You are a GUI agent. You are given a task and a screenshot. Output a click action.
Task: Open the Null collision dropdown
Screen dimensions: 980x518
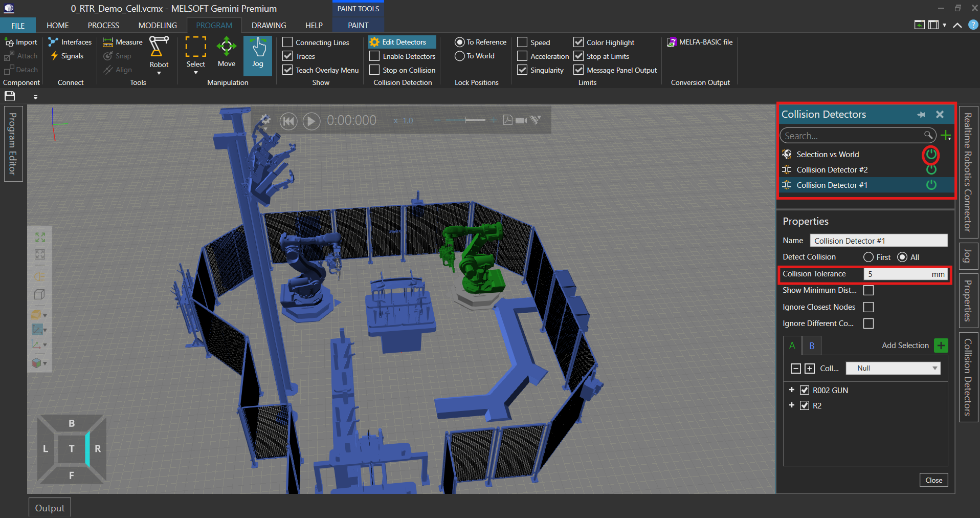coord(893,368)
